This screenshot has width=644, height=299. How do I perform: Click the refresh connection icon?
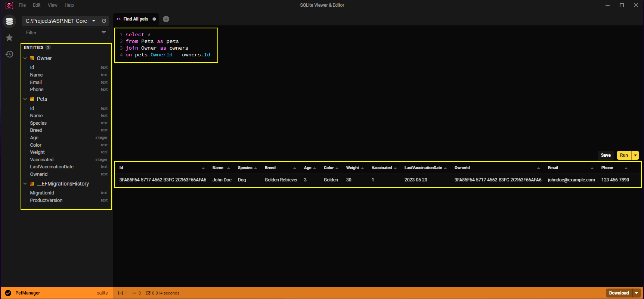click(104, 21)
